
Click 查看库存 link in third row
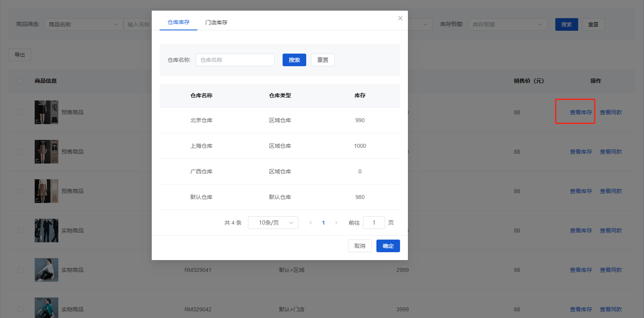pos(581,191)
